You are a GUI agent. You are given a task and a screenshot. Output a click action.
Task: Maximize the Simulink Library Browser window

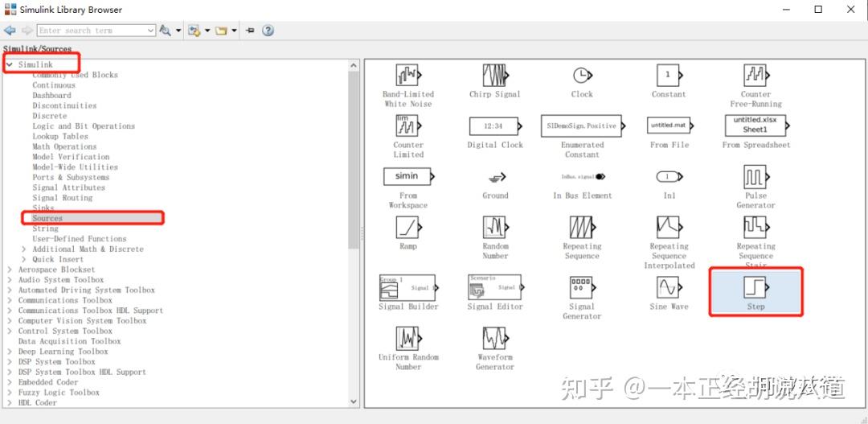coord(818,10)
